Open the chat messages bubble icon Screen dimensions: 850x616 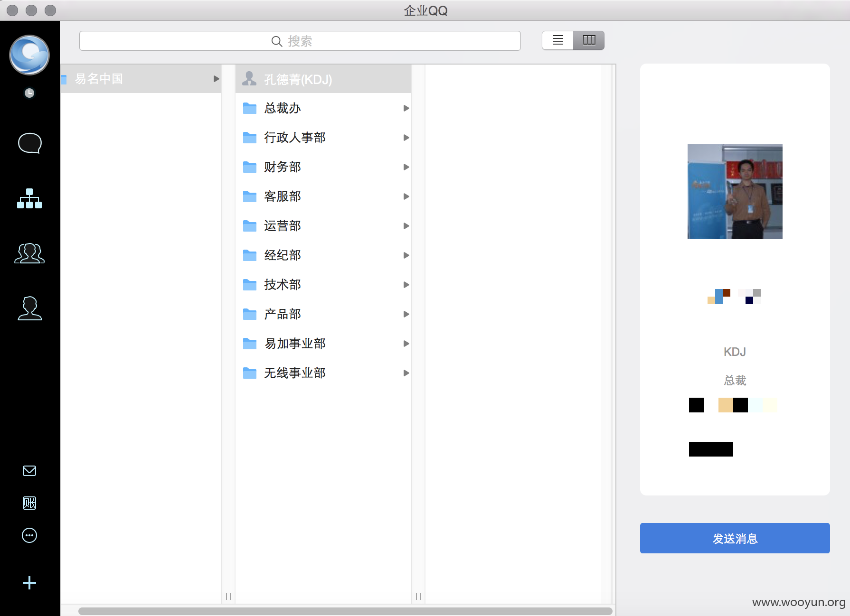pyautogui.click(x=29, y=143)
